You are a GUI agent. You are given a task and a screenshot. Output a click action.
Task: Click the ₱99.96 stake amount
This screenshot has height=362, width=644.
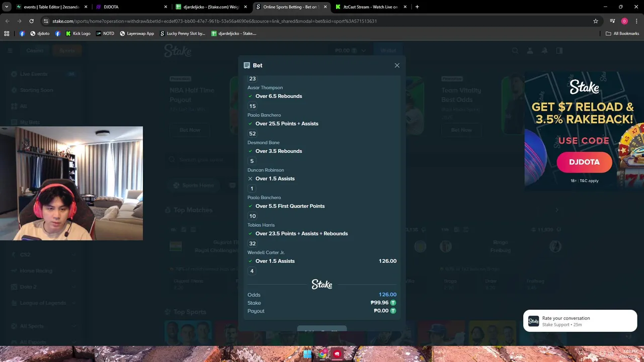379,303
